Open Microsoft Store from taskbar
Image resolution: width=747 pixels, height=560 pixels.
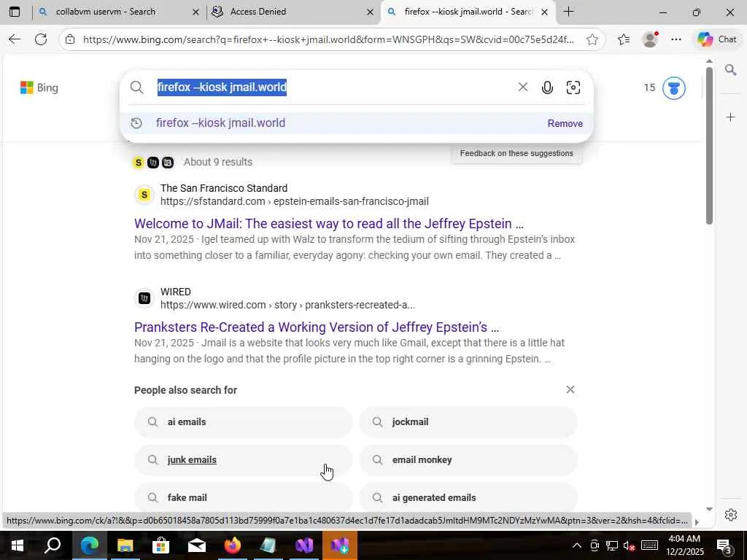point(160,545)
